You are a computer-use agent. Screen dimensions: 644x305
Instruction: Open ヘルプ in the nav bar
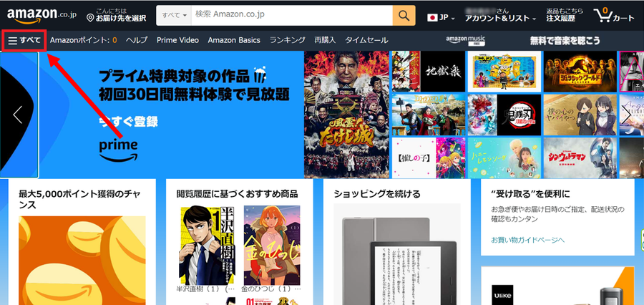tap(137, 40)
